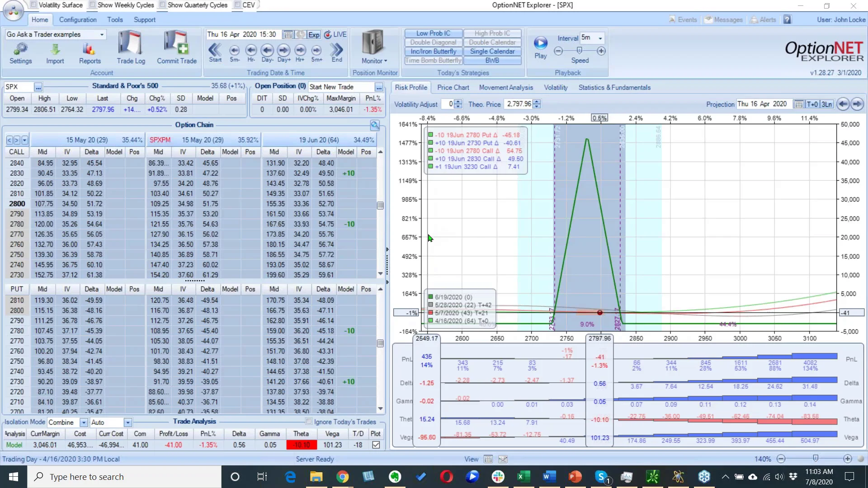Open the Interval 5m dropdown
The width and height of the screenshot is (868, 488).
pos(600,38)
